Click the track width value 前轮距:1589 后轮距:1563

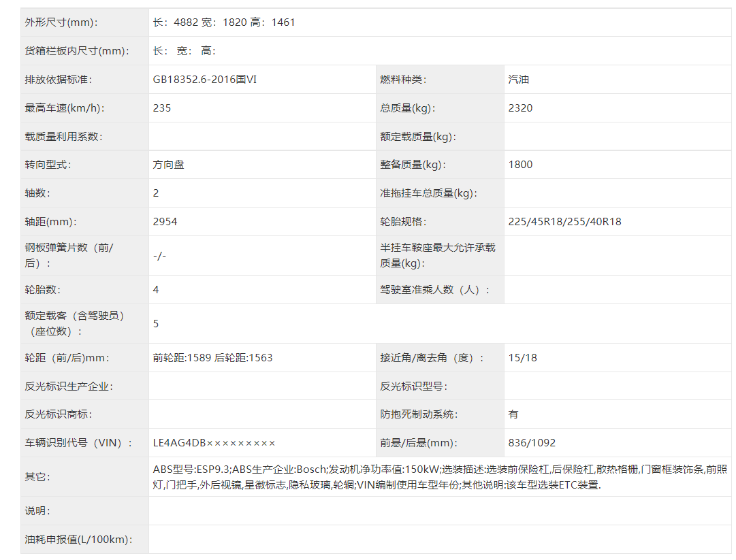(x=212, y=358)
